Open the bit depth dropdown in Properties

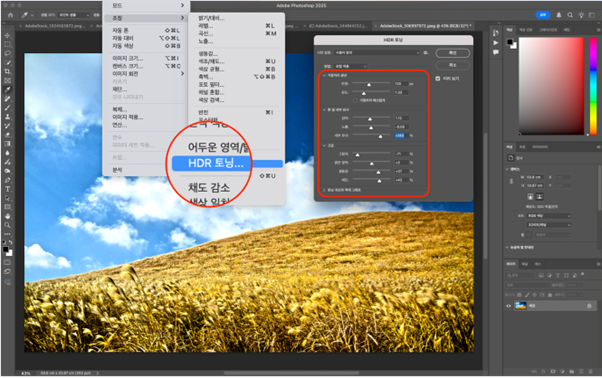(549, 225)
